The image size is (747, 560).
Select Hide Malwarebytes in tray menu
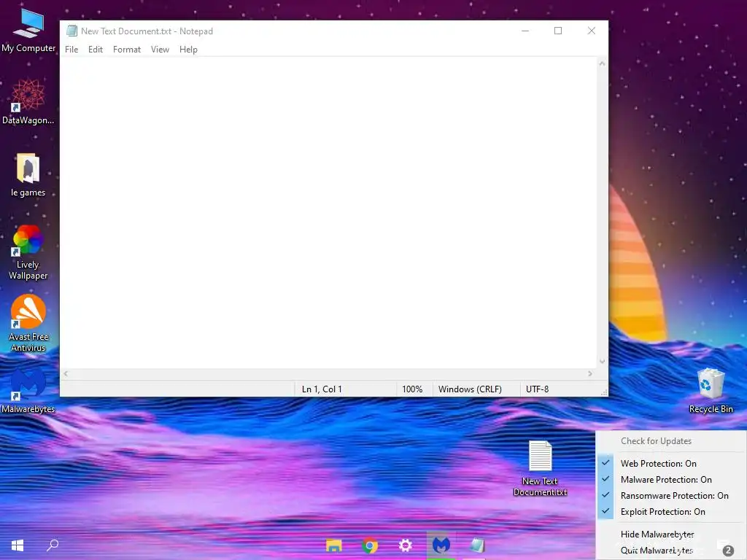pyautogui.click(x=671, y=534)
